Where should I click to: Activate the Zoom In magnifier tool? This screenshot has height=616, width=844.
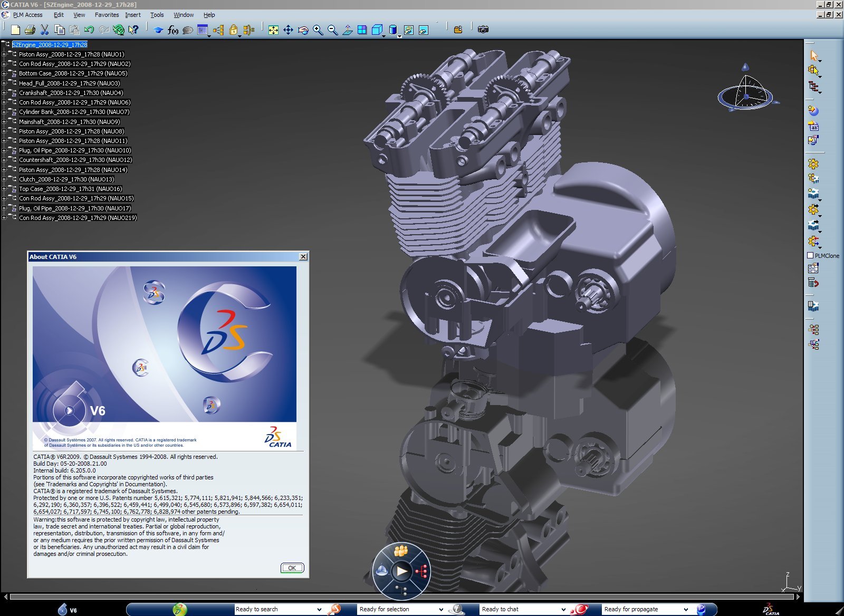pos(317,30)
